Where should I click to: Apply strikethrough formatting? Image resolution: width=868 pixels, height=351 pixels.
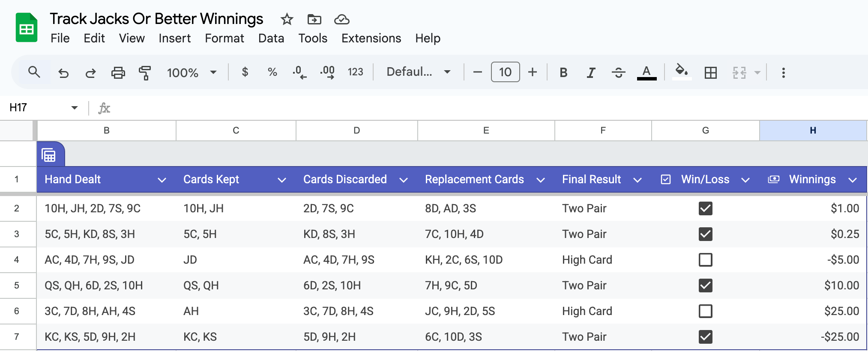coord(618,73)
